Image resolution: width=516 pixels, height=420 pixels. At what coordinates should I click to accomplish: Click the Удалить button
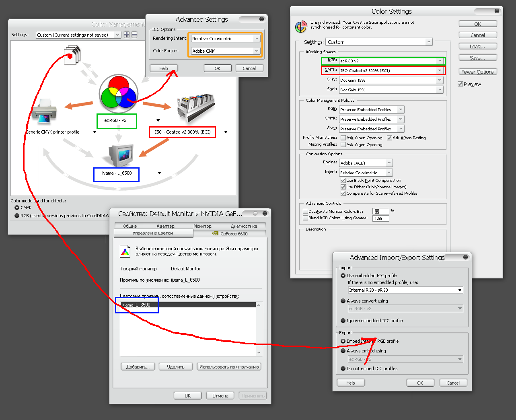coord(176,367)
